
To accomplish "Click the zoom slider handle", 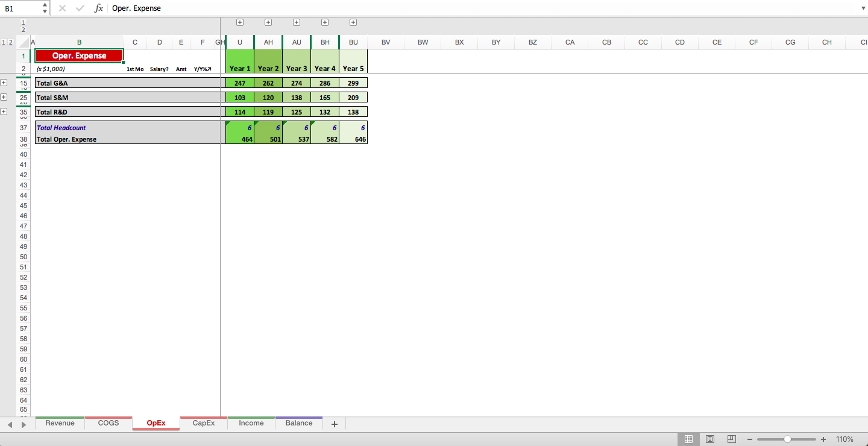I will click(x=787, y=439).
